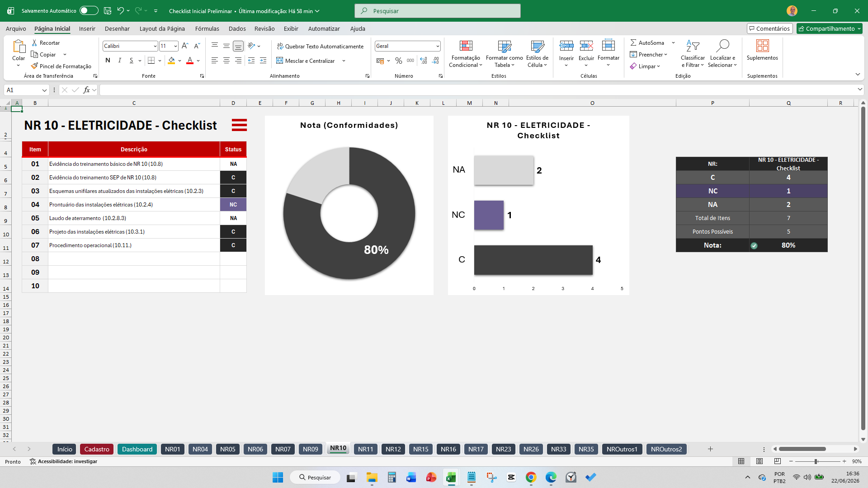Click the Format Painter brush icon
The image size is (868, 488).
(x=34, y=66)
